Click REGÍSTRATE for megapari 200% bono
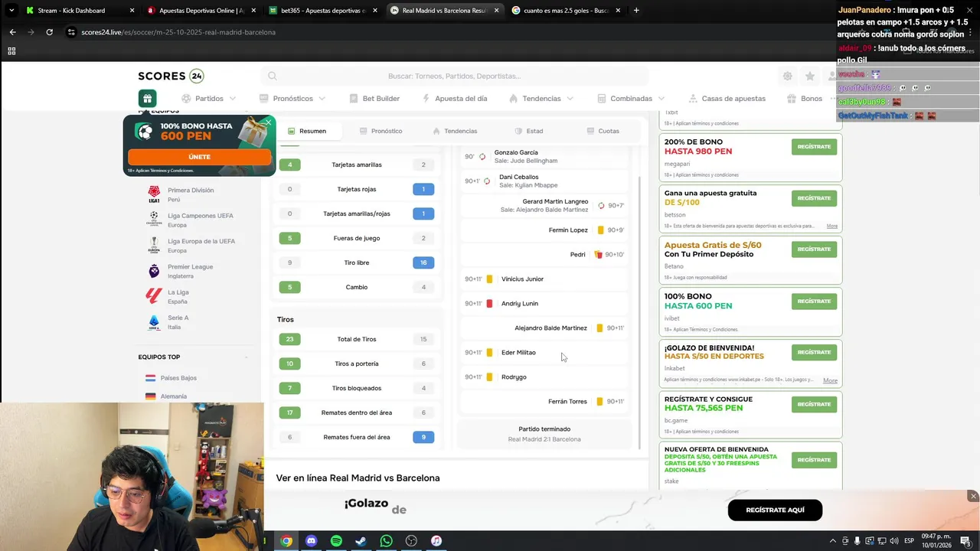 tap(814, 146)
